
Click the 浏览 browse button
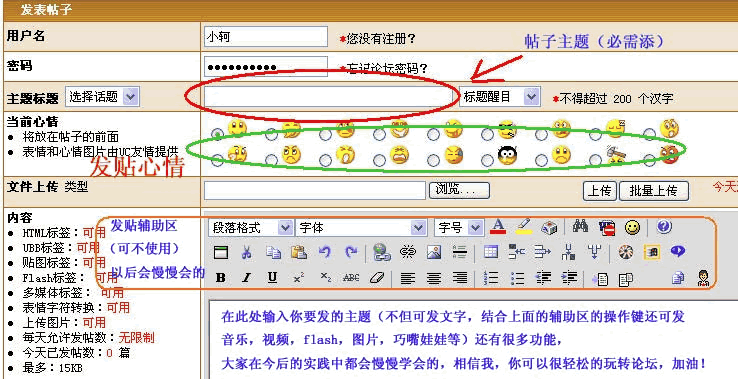[x=459, y=191]
